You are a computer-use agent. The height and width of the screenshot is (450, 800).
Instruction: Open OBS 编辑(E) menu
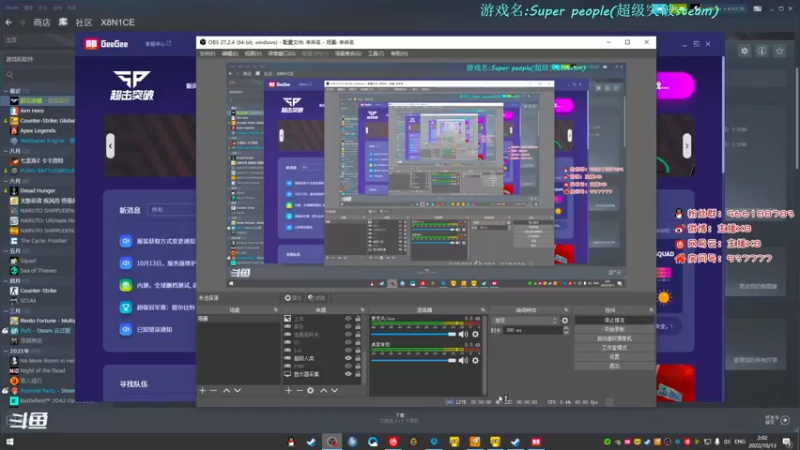(x=230, y=54)
